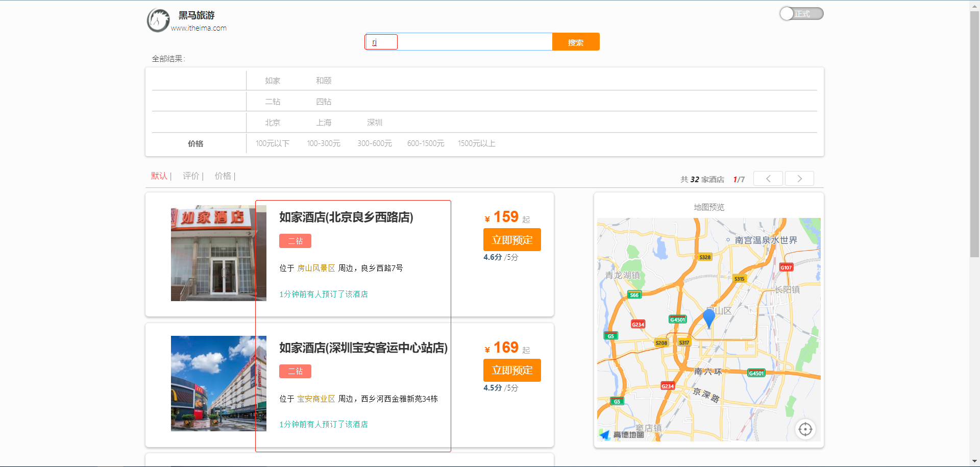Click the scrollbar down arrow
Viewport: 980px width, 467px height.
point(974,461)
